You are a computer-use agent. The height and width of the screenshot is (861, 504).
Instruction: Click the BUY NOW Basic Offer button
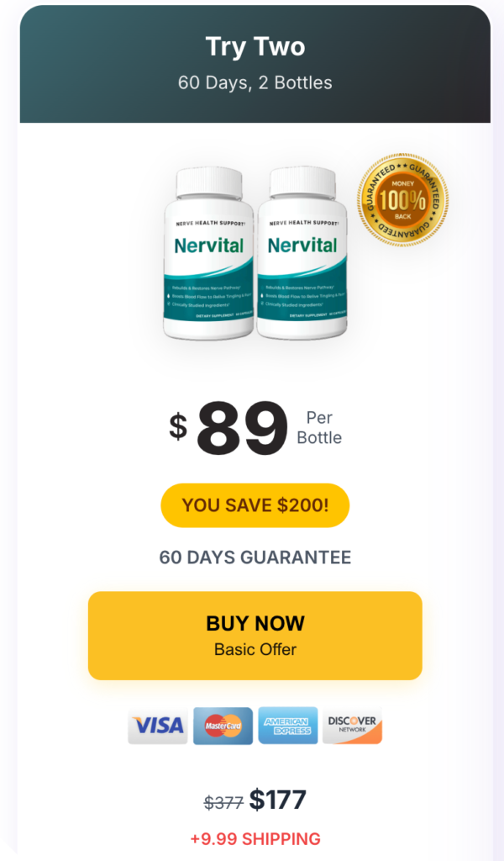[255, 636]
